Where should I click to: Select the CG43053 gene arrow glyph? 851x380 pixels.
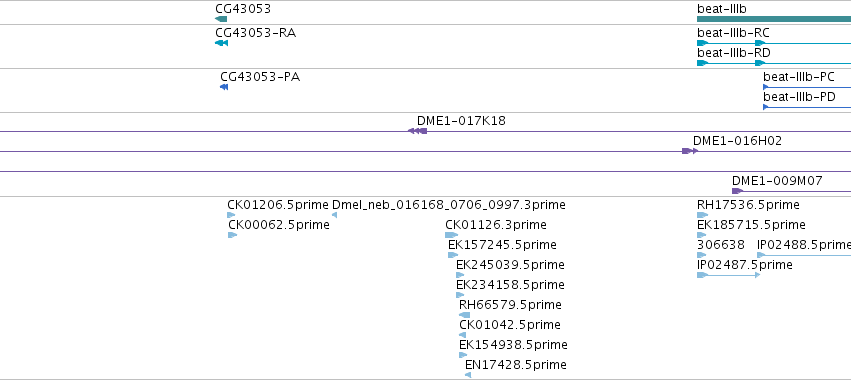[221, 19]
